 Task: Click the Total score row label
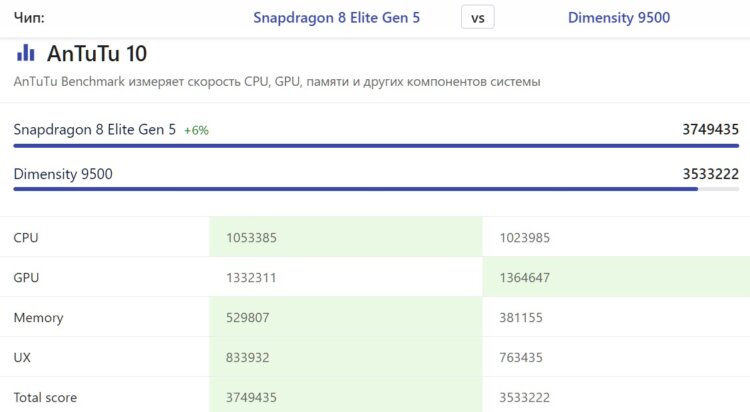coord(45,398)
